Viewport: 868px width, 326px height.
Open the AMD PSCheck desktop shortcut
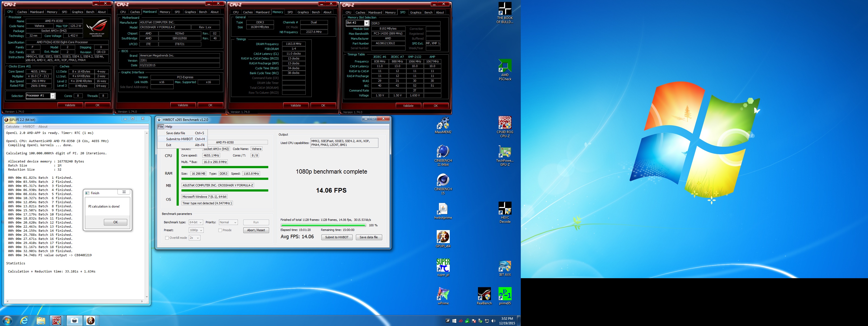505,70
